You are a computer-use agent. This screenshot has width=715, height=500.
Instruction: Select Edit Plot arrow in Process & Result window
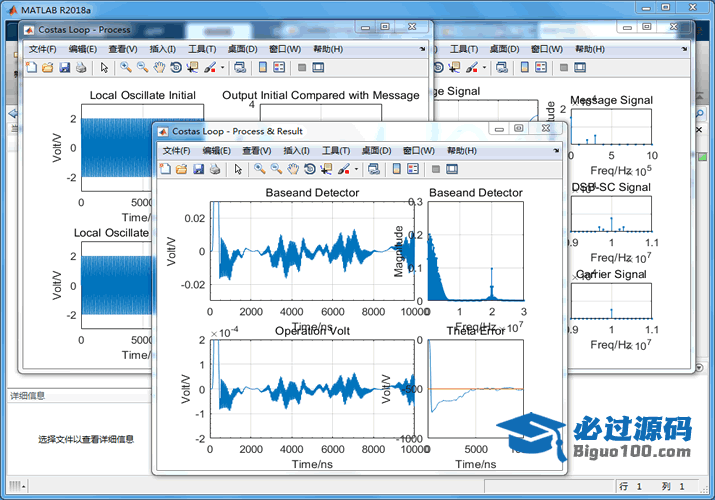(x=238, y=169)
